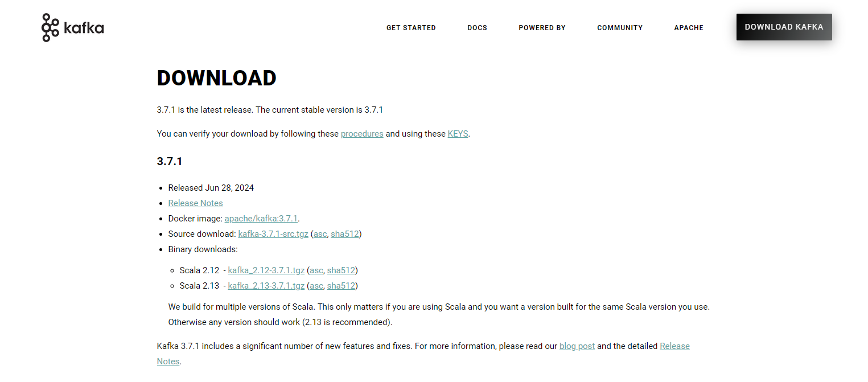Download kafka_2.13-3.7.1.tgz binary
Viewport: 868px width, 382px height.
tap(266, 286)
